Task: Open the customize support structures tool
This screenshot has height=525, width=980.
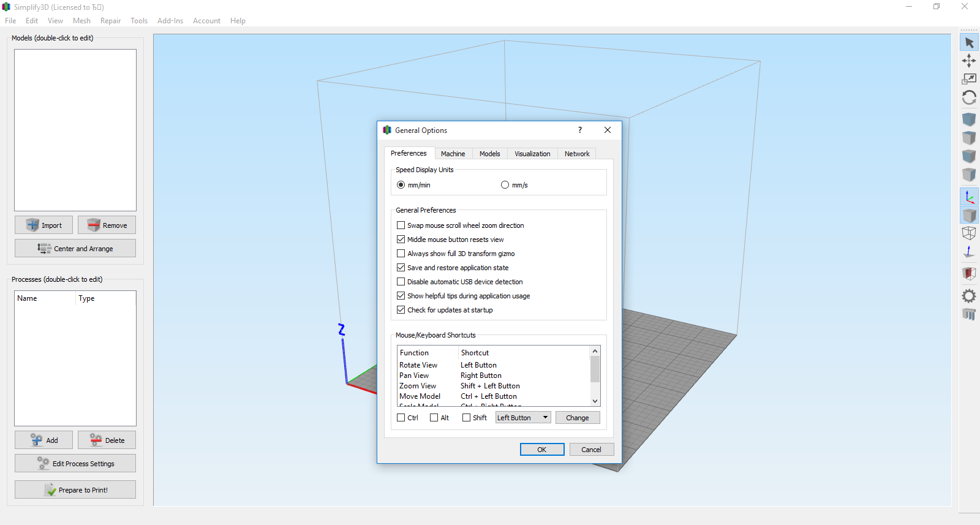Action: [969, 314]
